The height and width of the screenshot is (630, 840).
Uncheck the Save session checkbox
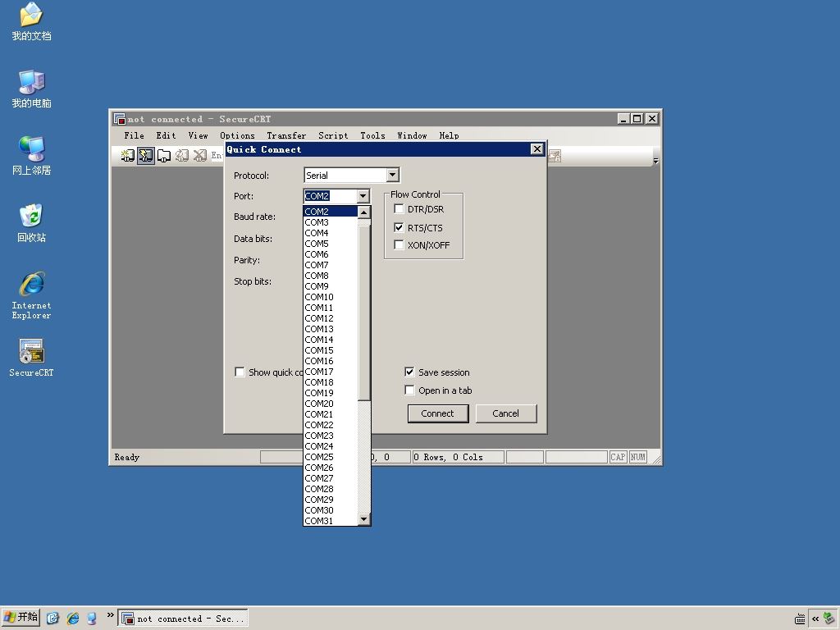(409, 372)
